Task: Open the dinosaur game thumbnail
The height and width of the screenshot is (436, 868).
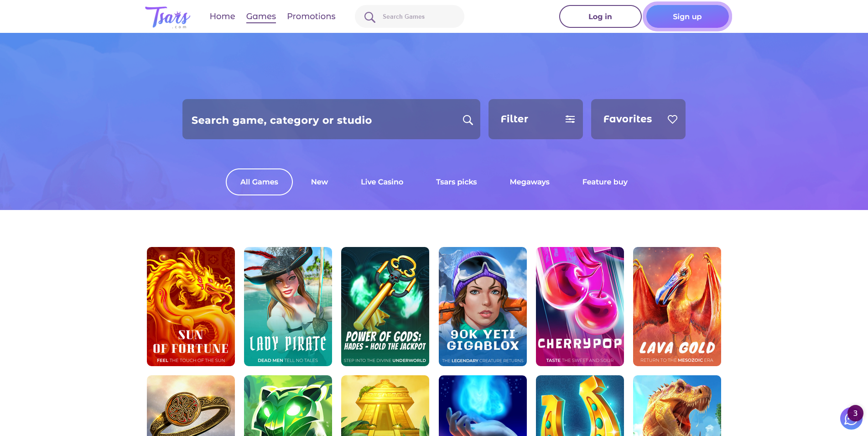Action: [x=677, y=405]
